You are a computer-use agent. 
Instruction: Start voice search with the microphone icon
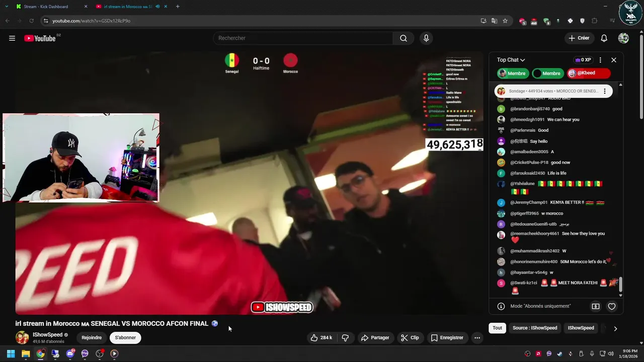point(426,38)
